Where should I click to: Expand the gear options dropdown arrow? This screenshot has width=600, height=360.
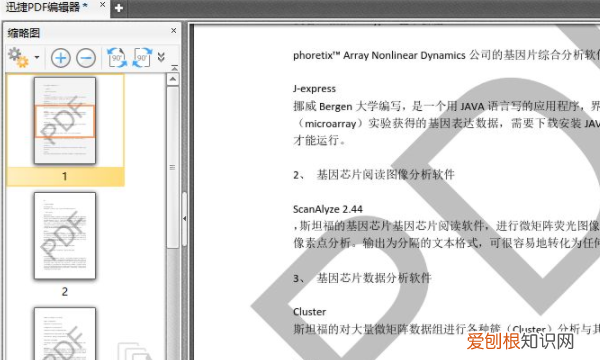[x=37, y=58]
